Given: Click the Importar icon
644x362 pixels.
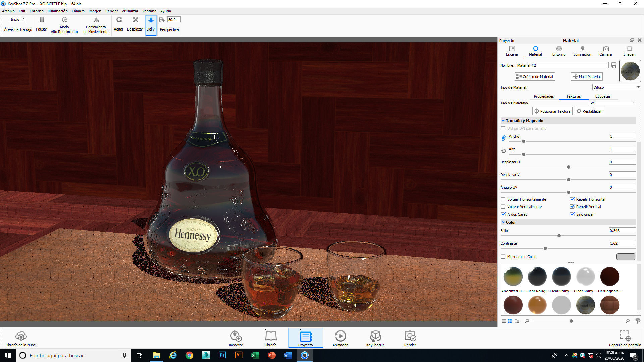Looking at the screenshot, I should pyautogui.click(x=236, y=336).
